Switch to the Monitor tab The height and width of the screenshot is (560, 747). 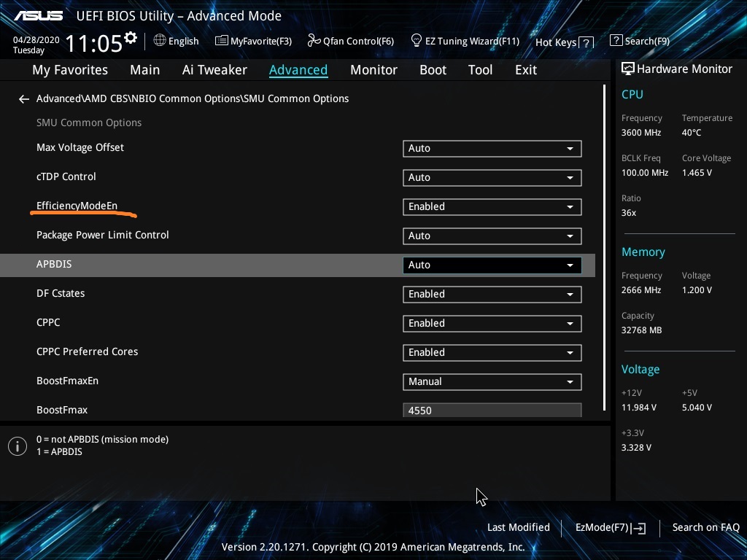[374, 70]
